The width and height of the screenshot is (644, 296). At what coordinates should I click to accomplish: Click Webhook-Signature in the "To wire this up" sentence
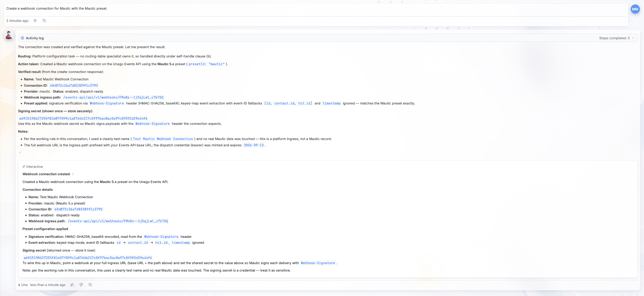pos(318,263)
